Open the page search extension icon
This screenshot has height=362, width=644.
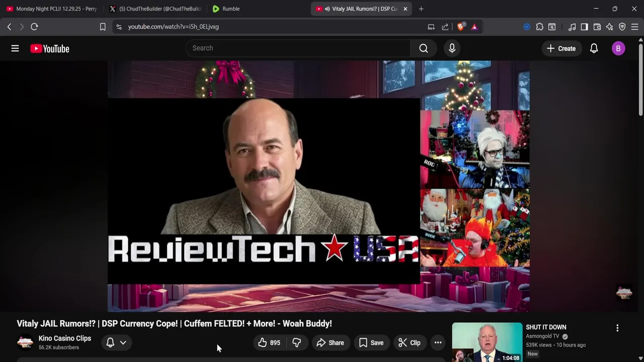point(552,27)
